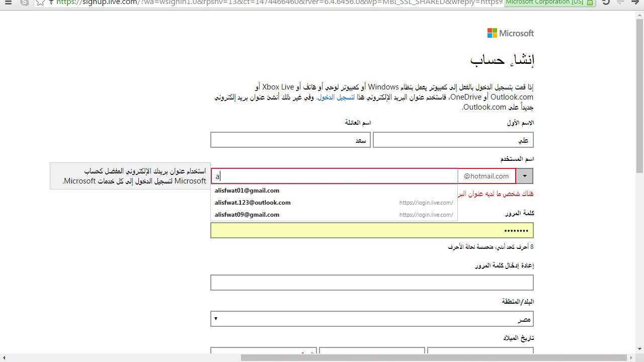644x362 pixels.
Task: Click the address bar URL signup.live.com
Action: 279,3
